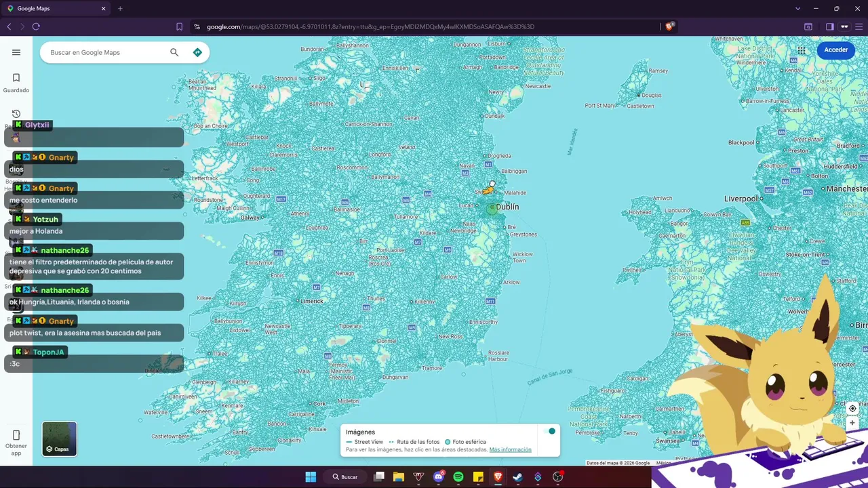The image size is (868, 488).
Task: Click the Galway label on the map
Action: click(250, 218)
